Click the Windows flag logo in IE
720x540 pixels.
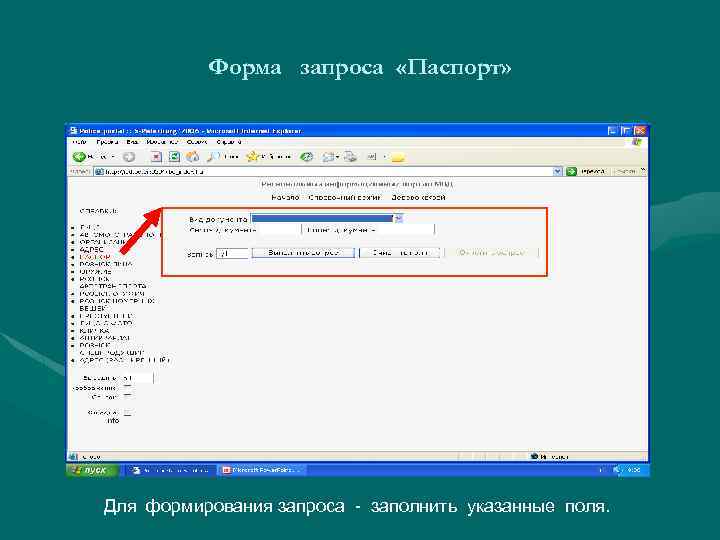[x=637, y=142]
